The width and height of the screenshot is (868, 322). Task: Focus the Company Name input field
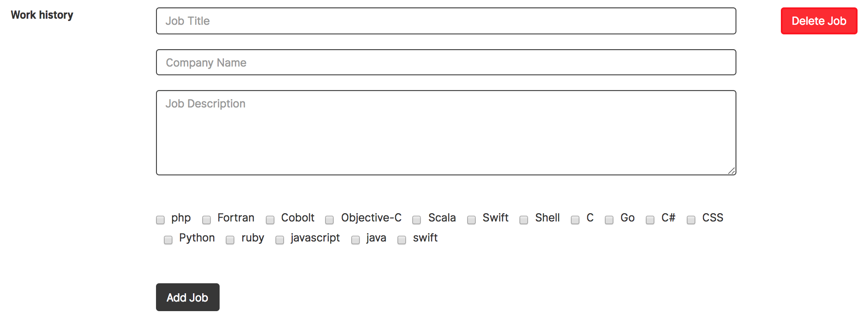446,62
